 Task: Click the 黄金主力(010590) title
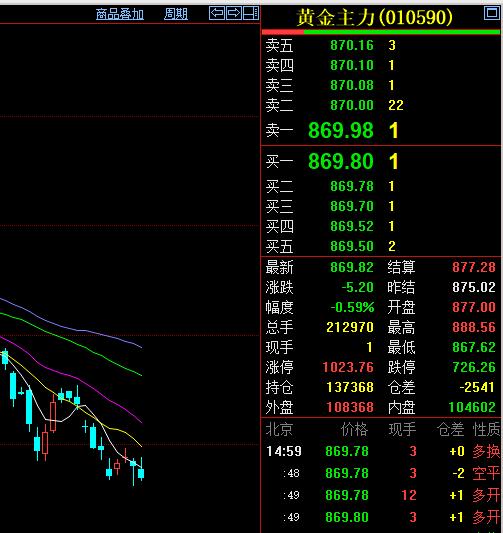(375, 17)
